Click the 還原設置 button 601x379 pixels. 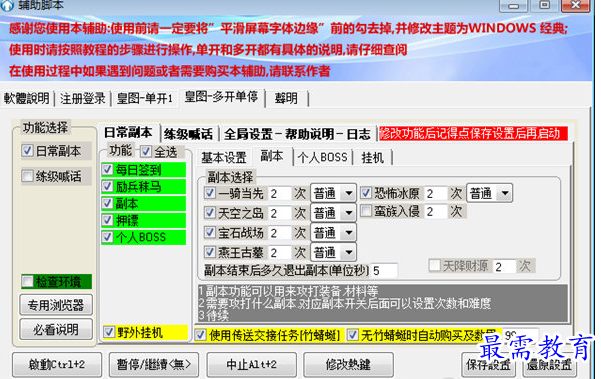pos(550,364)
